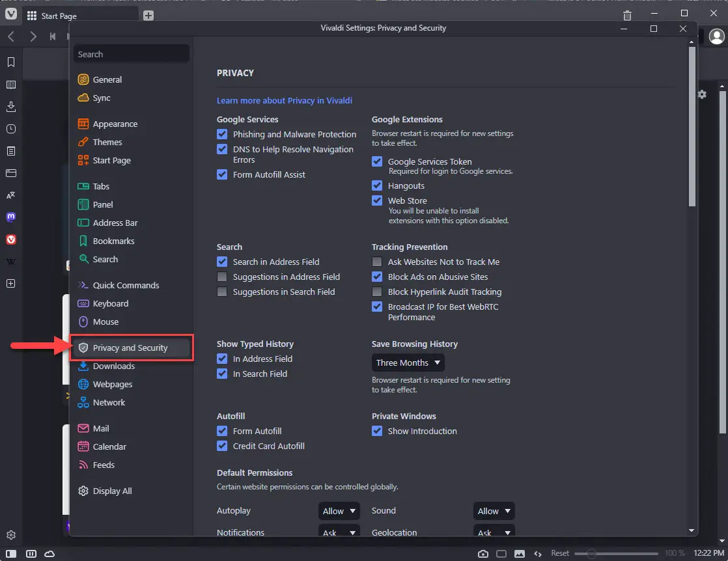The image size is (728, 561).
Task: Open the closed tabs trash icon
Action: coord(627,16)
